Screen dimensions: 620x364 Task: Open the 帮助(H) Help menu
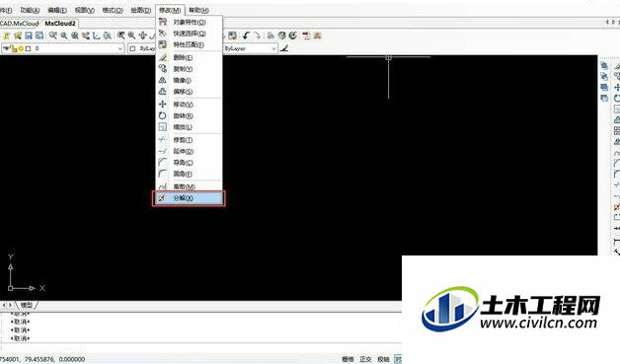[198, 10]
